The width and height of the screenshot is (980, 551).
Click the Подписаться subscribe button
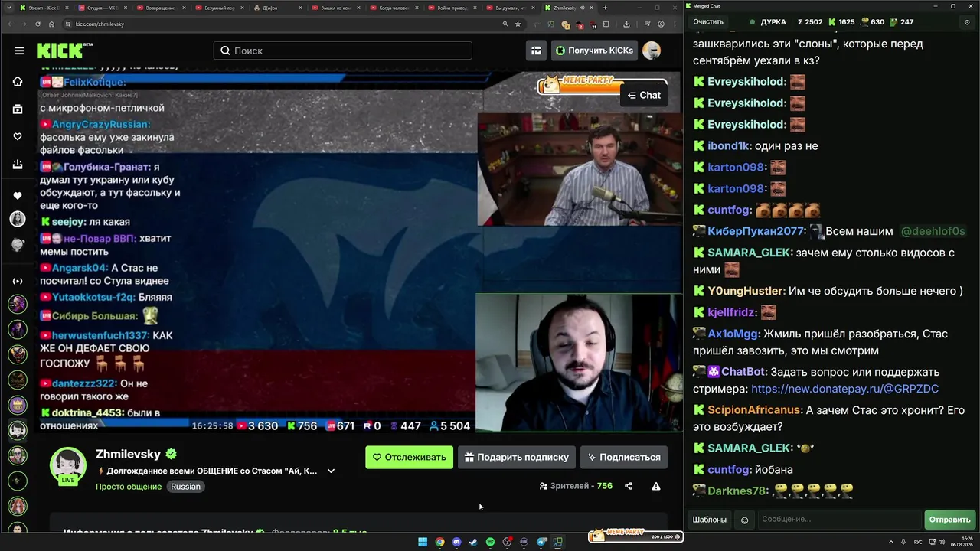(x=623, y=457)
